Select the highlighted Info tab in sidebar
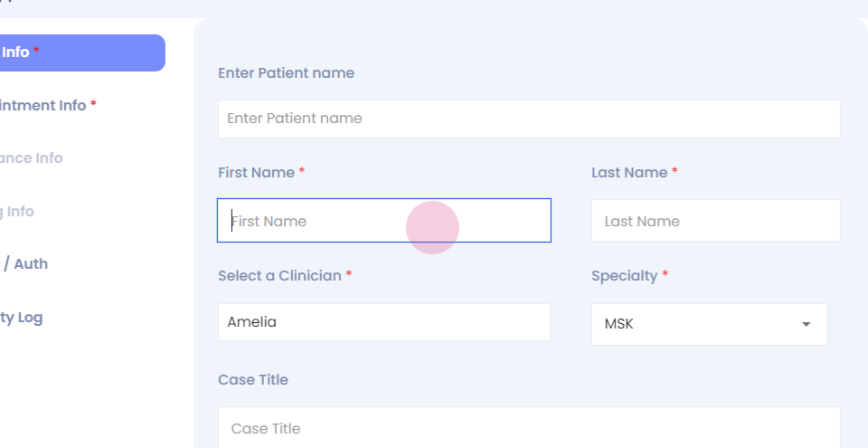 pos(81,52)
